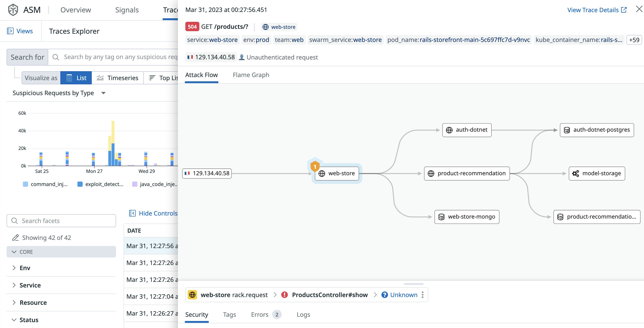
Task: Click the orange security shield badge on web-store
Action: 315,167
